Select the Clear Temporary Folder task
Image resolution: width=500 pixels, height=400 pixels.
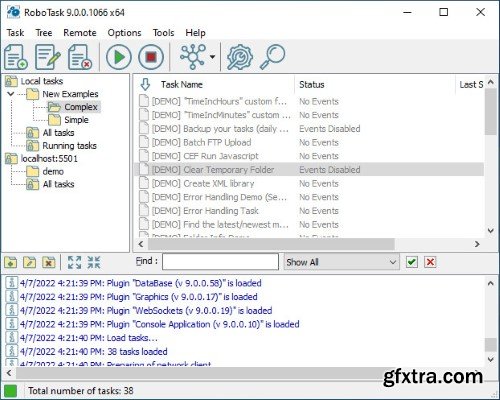(x=309, y=170)
